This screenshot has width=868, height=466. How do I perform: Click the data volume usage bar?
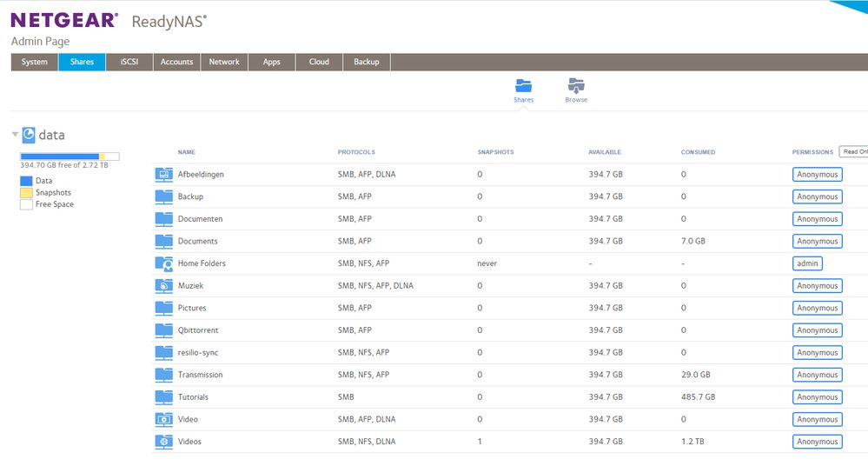70,156
